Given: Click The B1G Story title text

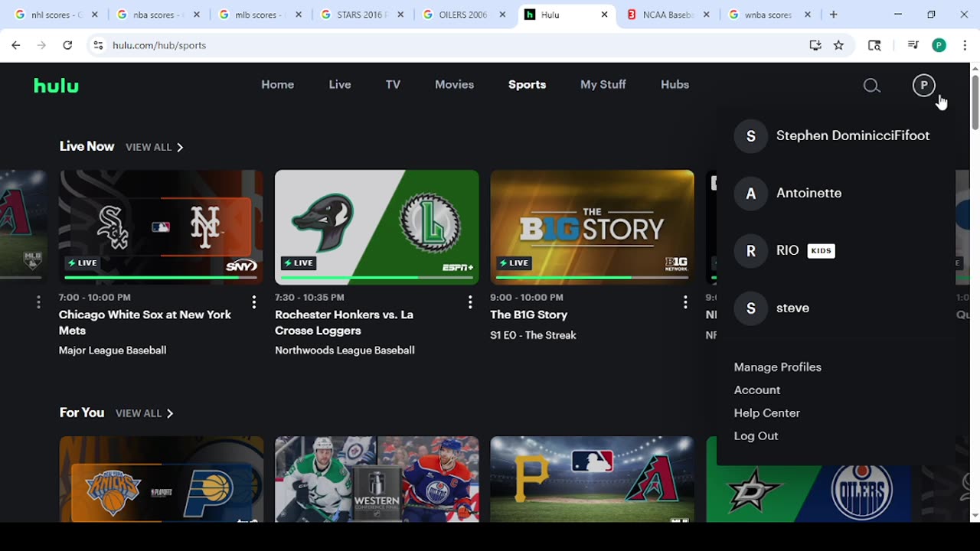Looking at the screenshot, I should pos(529,315).
